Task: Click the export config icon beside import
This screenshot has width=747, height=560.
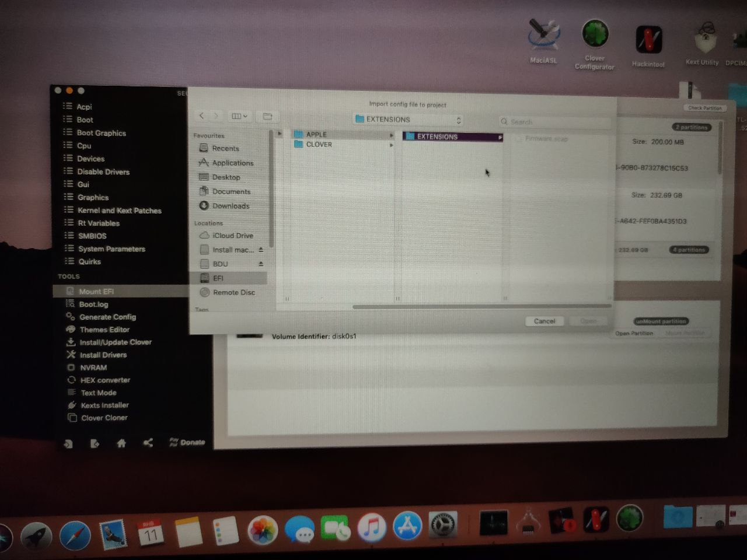Action: pos(95,444)
